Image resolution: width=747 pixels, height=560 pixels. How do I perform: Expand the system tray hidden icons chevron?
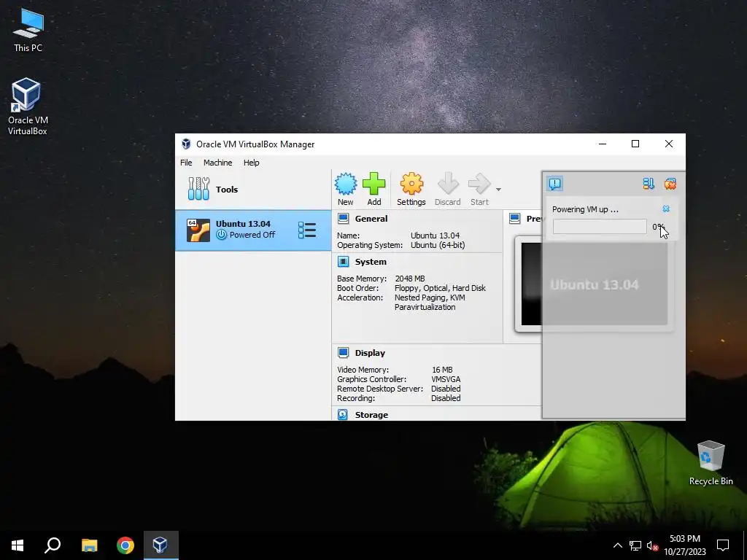[x=617, y=545]
